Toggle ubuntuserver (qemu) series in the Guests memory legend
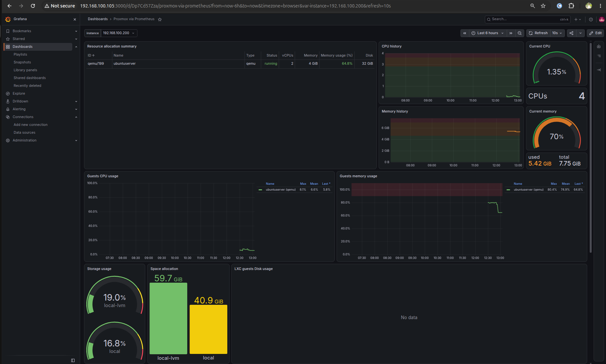 pos(528,190)
